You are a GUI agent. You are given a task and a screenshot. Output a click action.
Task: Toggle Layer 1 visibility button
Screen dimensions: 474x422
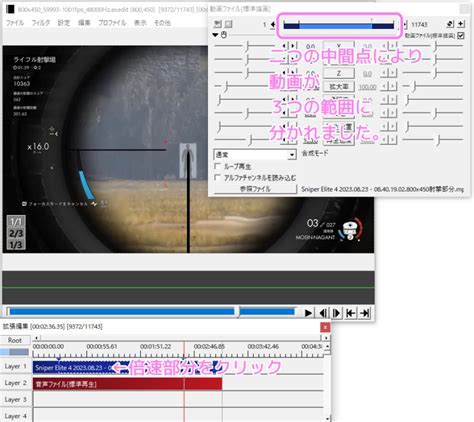tap(15, 366)
